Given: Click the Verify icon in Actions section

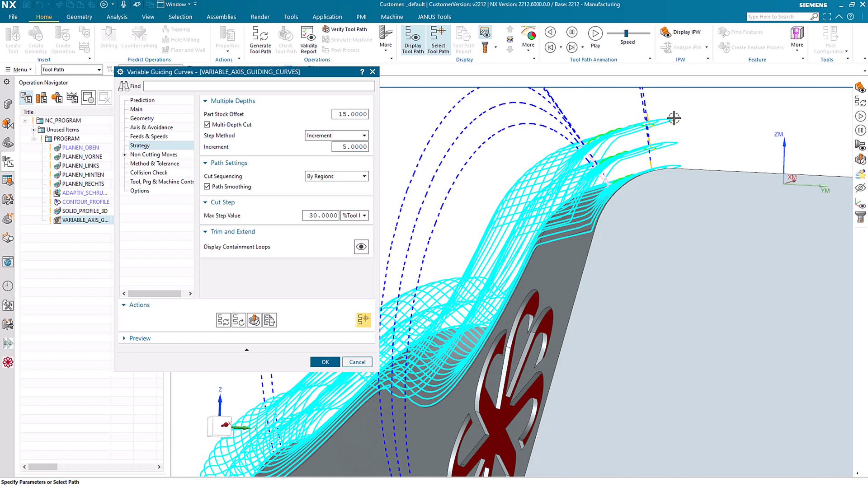Looking at the screenshot, I should [x=254, y=320].
